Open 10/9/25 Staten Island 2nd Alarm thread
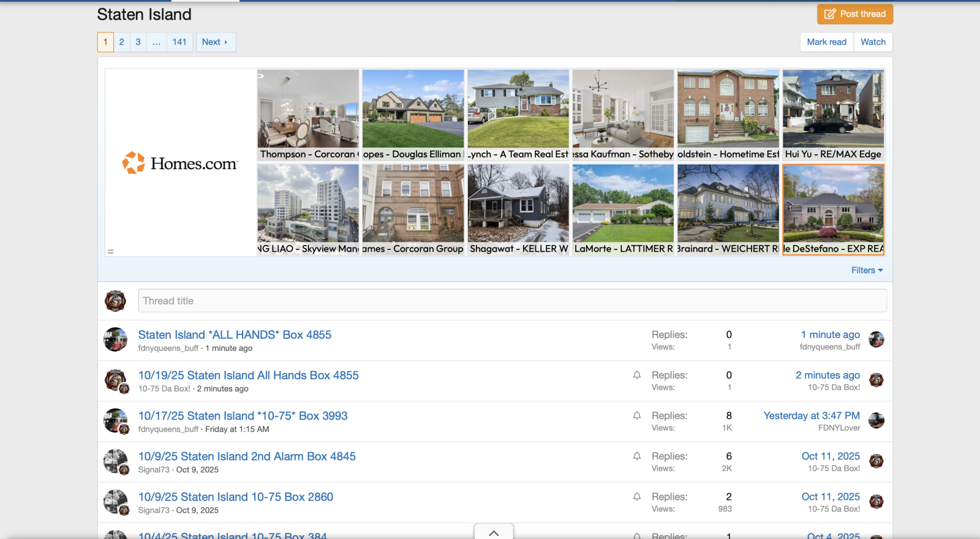Viewport: 980px width, 539px height. (247, 456)
